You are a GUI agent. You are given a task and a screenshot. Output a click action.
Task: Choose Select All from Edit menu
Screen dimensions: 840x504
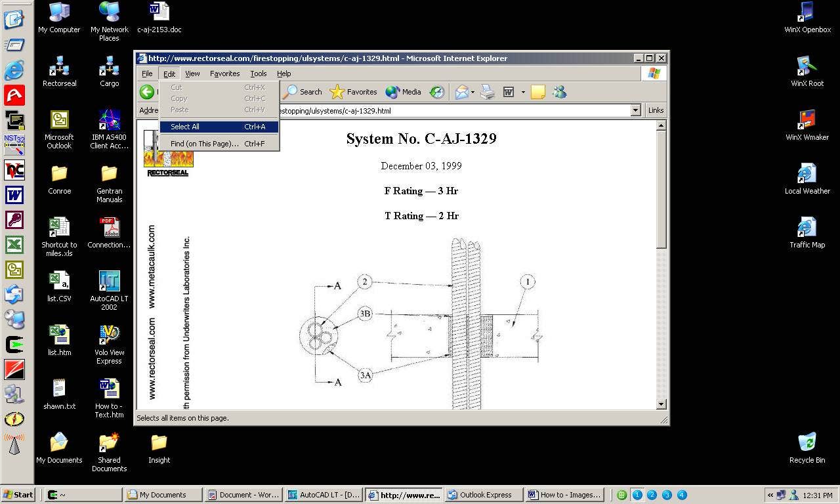(219, 127)
